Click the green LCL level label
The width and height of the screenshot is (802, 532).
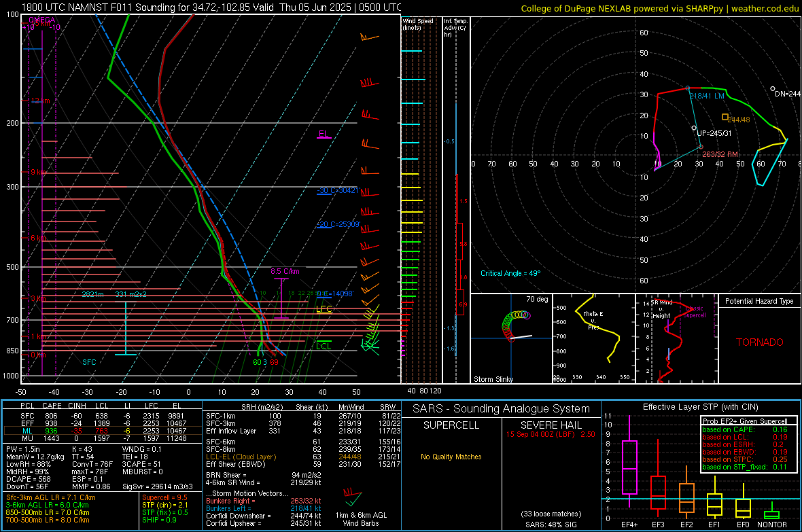point(324,347)
